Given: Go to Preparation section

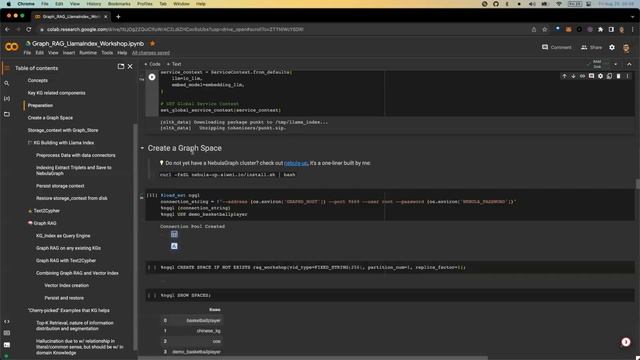Looking at the screenshot, I should (x=40, y=105).
